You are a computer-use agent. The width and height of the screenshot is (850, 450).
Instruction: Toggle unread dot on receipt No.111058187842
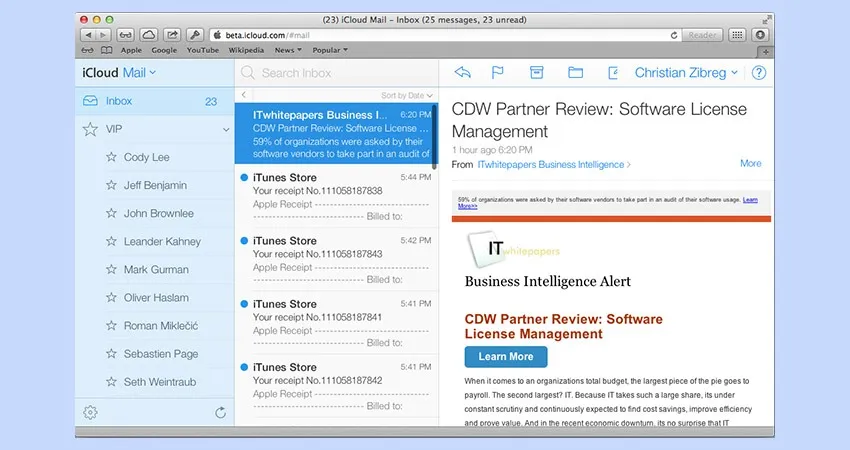pos(244,367)
